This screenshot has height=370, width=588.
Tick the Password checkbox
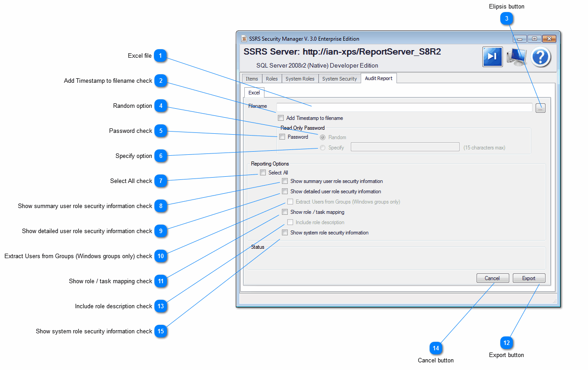[x=282, y=137]
